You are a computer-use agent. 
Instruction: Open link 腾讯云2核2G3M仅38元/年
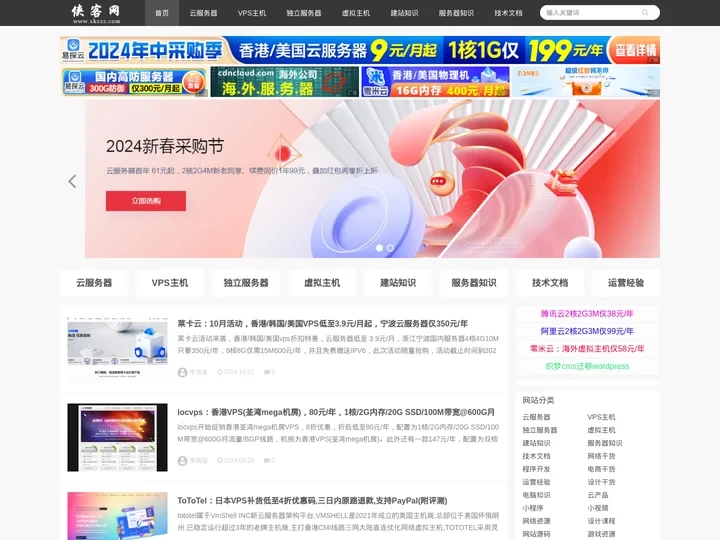click(x=587, y=314)
